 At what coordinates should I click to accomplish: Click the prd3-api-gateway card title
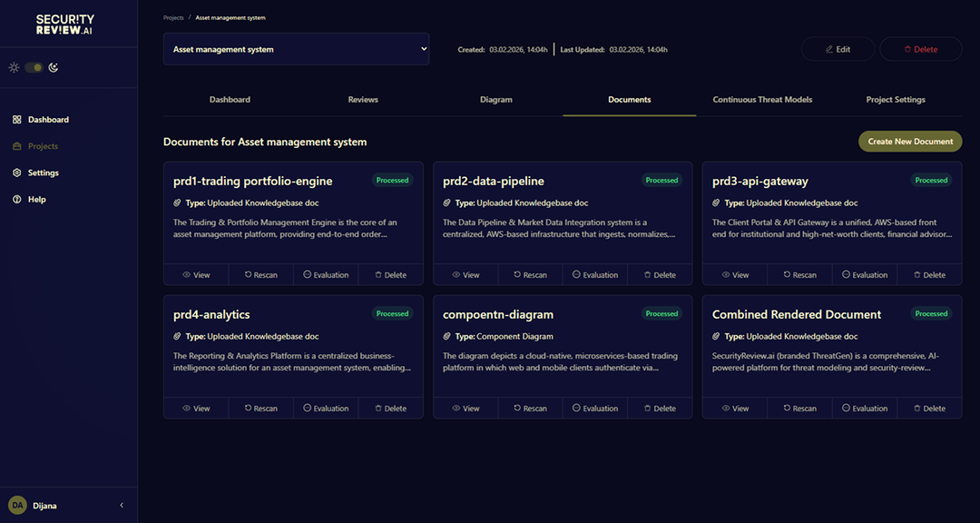(760, 182)
